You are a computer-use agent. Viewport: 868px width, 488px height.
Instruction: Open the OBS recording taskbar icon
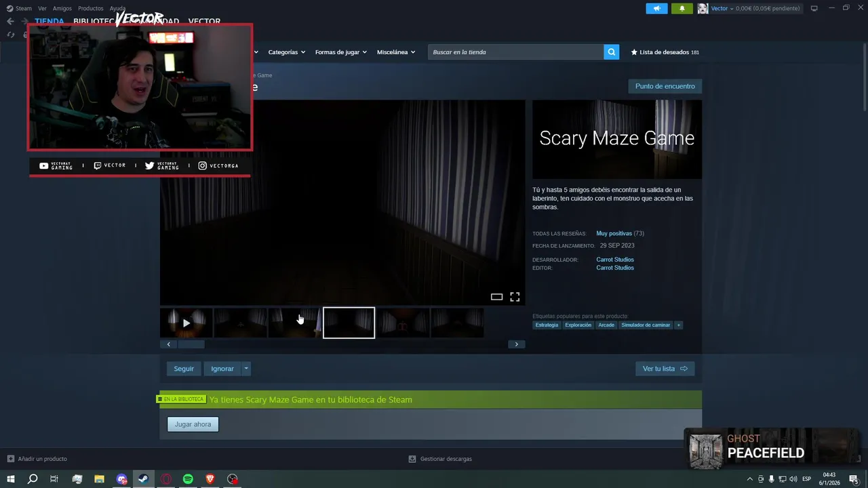click(x=233, y=479)
